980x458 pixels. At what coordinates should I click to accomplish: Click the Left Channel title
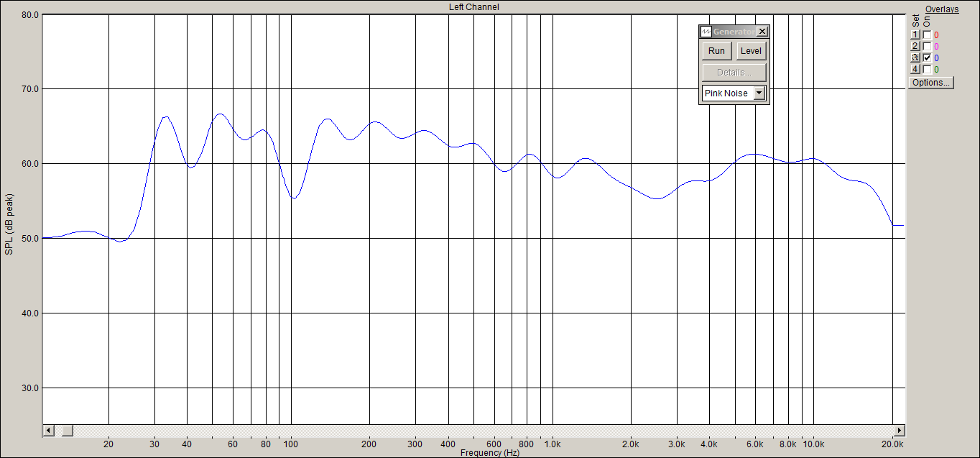pyautogui.click(x=473, y=7)
